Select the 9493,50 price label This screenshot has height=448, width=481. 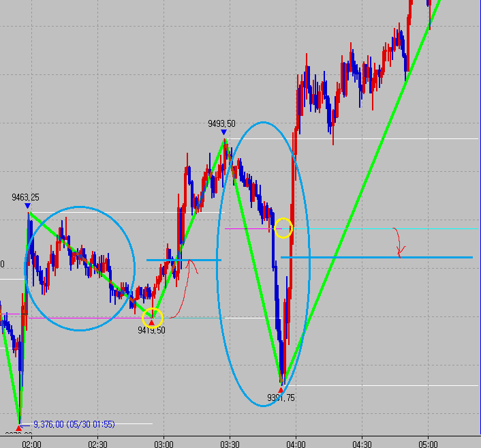pos(221,124)
